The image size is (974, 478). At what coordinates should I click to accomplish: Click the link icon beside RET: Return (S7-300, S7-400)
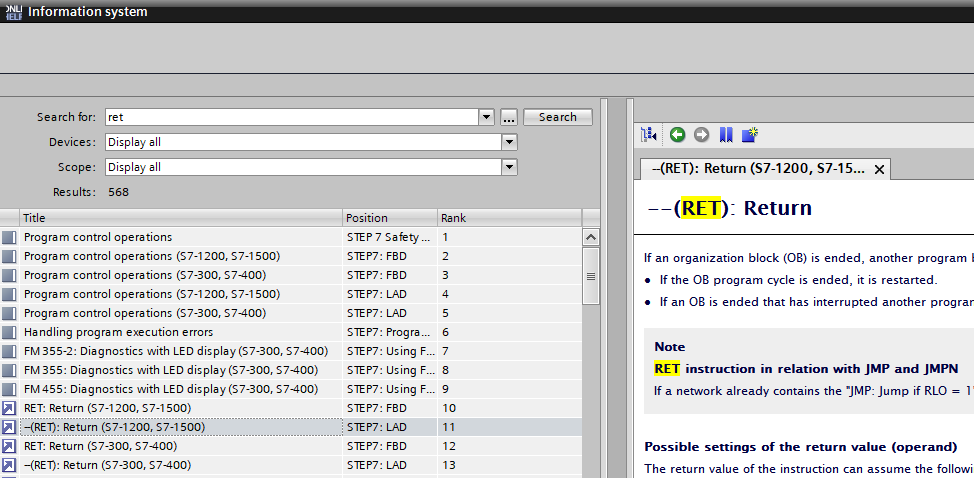(9, 446)
